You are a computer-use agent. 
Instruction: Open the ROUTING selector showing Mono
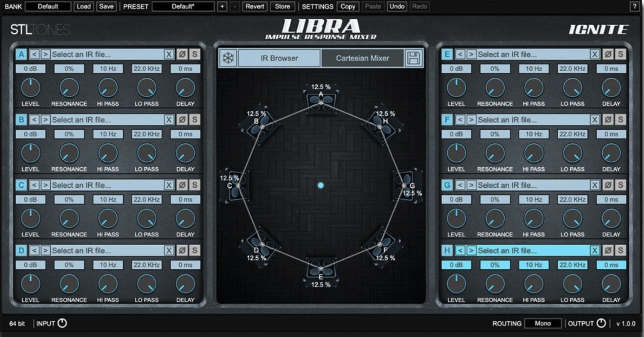tap(542, 323)
